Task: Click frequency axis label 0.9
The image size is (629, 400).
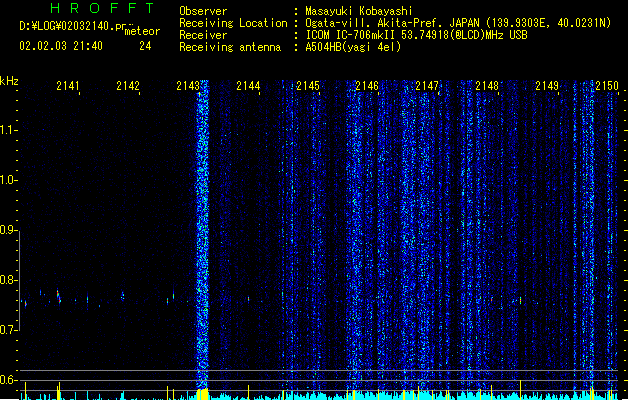Action: 8,230
